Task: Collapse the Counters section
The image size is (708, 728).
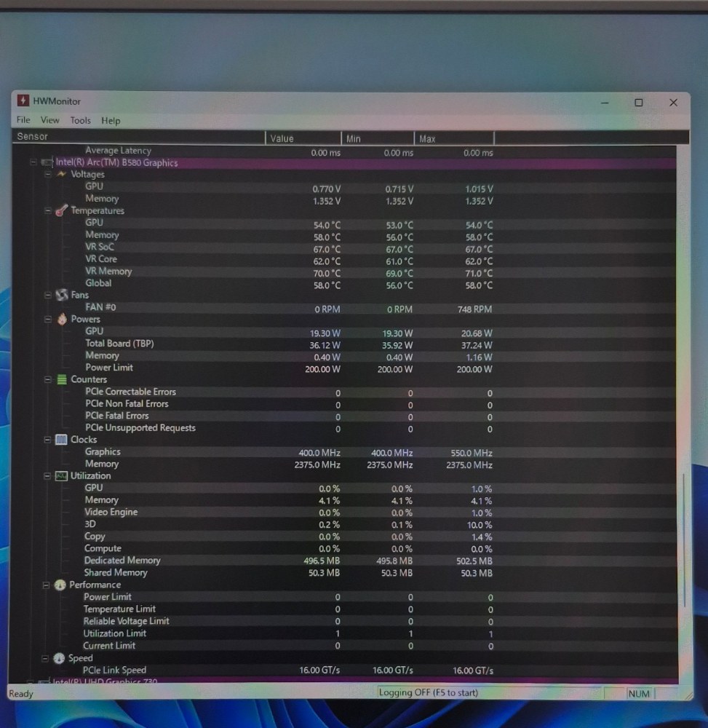Action: 48,379
